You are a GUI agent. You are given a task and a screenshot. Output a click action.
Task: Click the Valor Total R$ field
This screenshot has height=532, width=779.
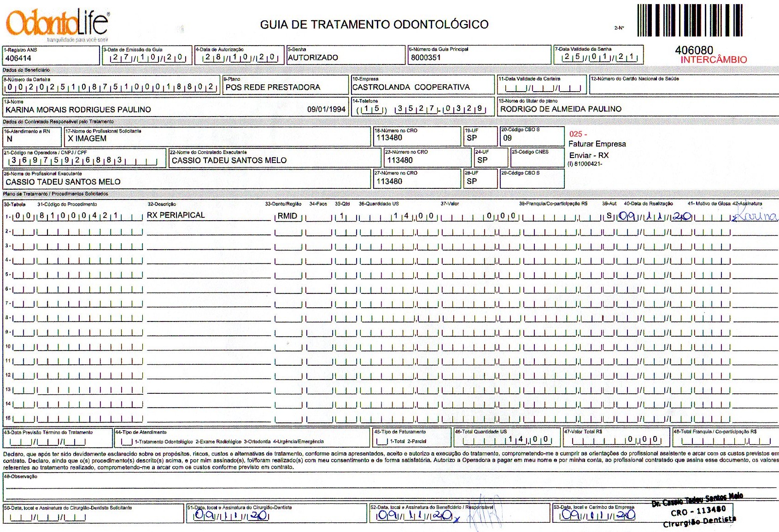tap(616, 437)
